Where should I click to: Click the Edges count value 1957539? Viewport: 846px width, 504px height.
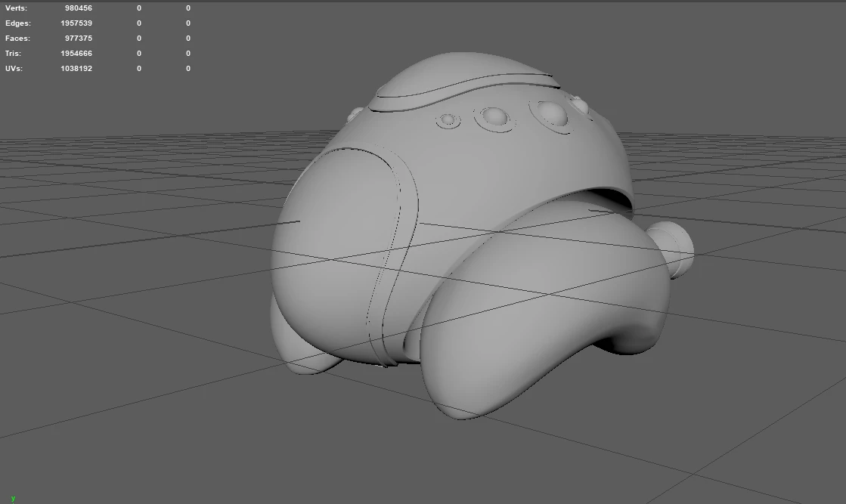coord(76,23)
